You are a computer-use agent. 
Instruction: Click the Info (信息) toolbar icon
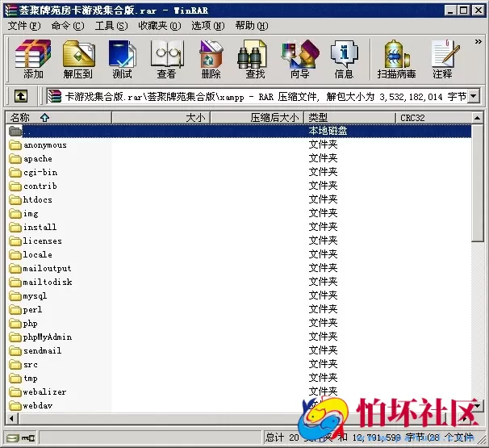pos(344,59)
